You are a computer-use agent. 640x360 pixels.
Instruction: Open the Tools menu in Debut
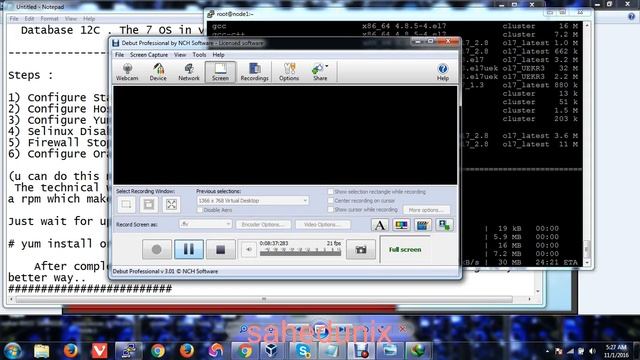(x=199, y=55)
